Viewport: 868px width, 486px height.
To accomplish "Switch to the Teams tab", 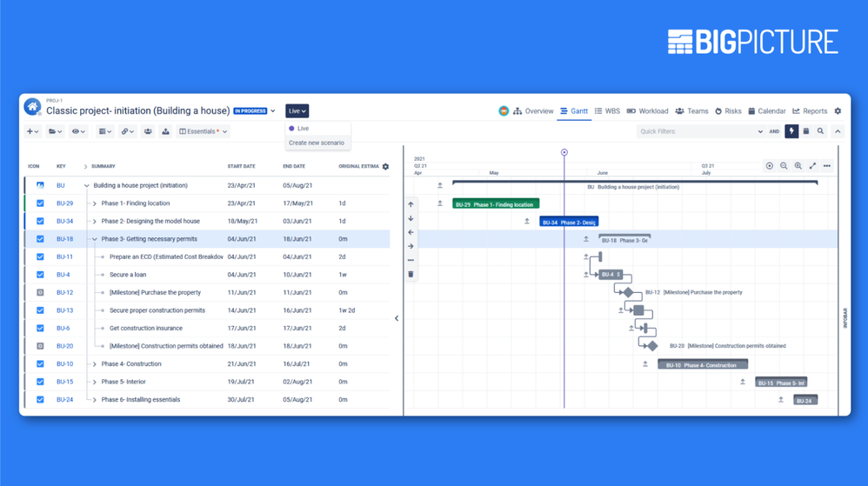I will click(x=691, y=111).
